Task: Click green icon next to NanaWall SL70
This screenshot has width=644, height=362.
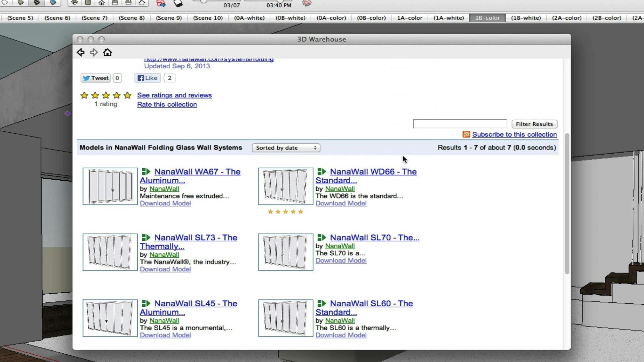Action: pos(322,238)
